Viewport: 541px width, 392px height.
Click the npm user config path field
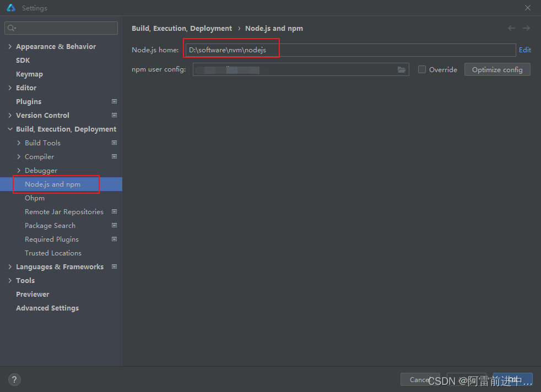pos(301,69)
